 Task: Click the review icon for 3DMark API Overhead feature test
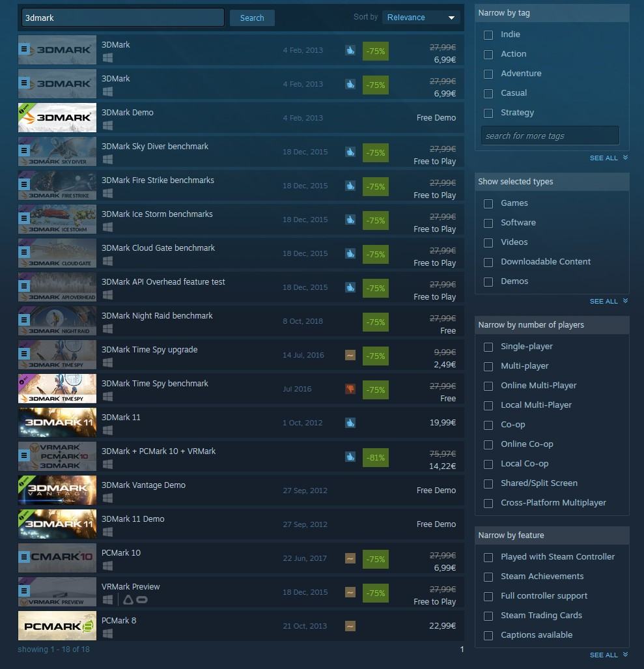coord(350,287)
